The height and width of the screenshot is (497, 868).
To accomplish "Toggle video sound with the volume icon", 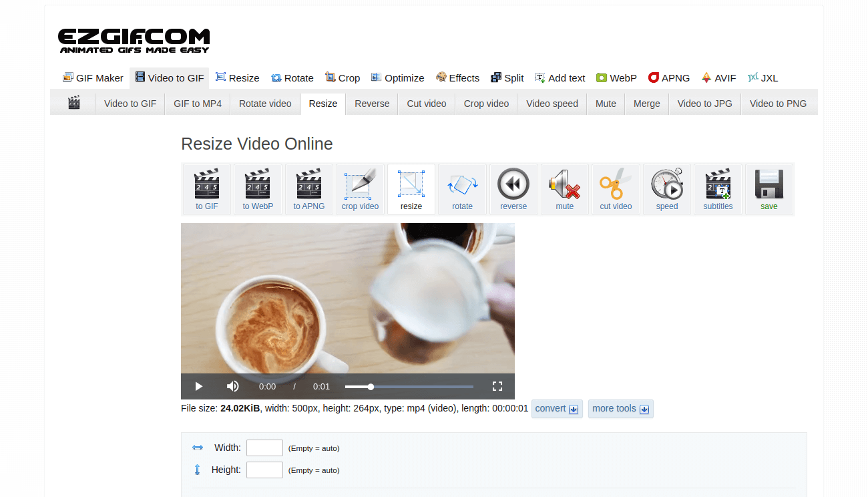I will 232,386.
